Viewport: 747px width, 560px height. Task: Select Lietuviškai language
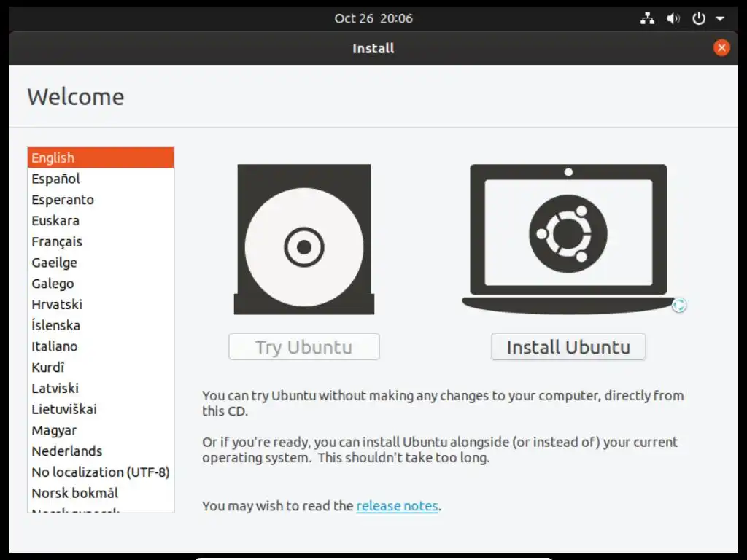click(101, 409)
